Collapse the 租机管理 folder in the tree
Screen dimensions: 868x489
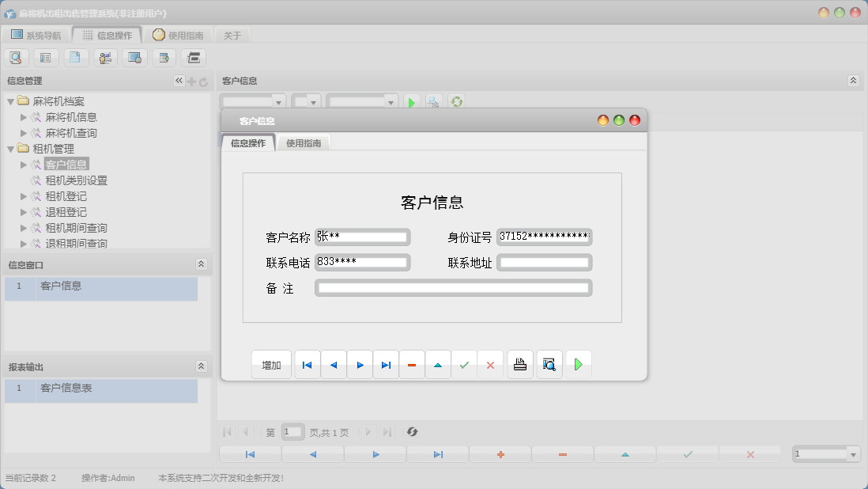(x=10, y=148)
